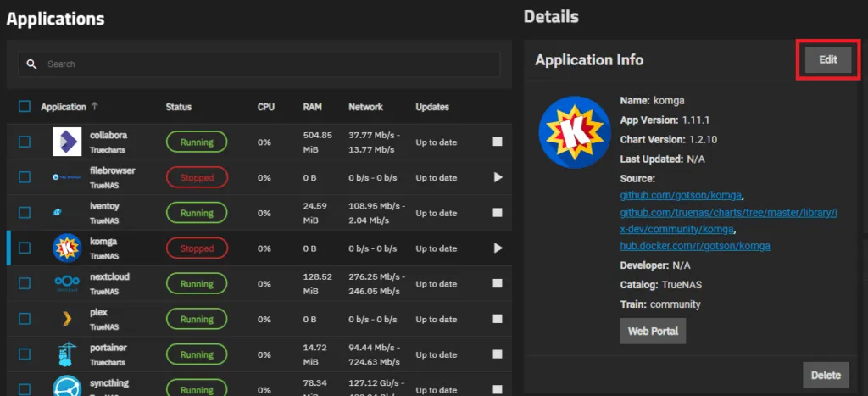Image resolution: width=868 pixels, height=396 pixels.
Task: Delete the komga application
Action: tap(826, 375)
